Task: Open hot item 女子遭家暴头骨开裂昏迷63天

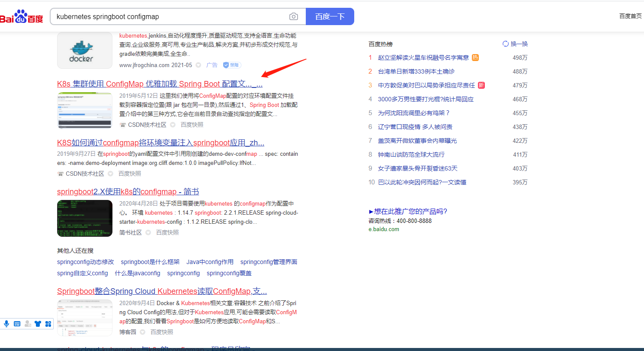Action: (x=418, y=168)
